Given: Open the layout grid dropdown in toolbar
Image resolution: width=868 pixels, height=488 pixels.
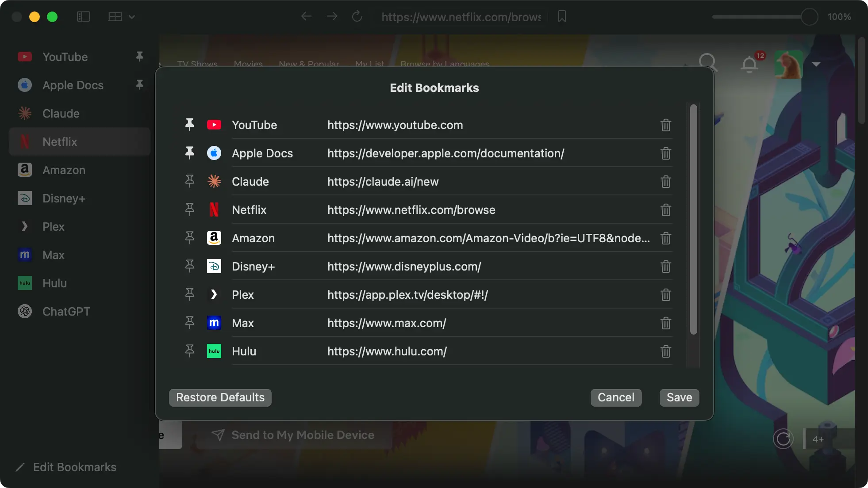Looking at the screenshot, I should click(x=121, y=17).
